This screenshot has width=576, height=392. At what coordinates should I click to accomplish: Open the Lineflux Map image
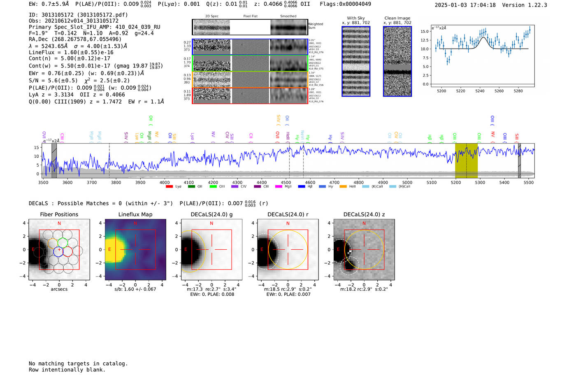click(x=135, y=250)
